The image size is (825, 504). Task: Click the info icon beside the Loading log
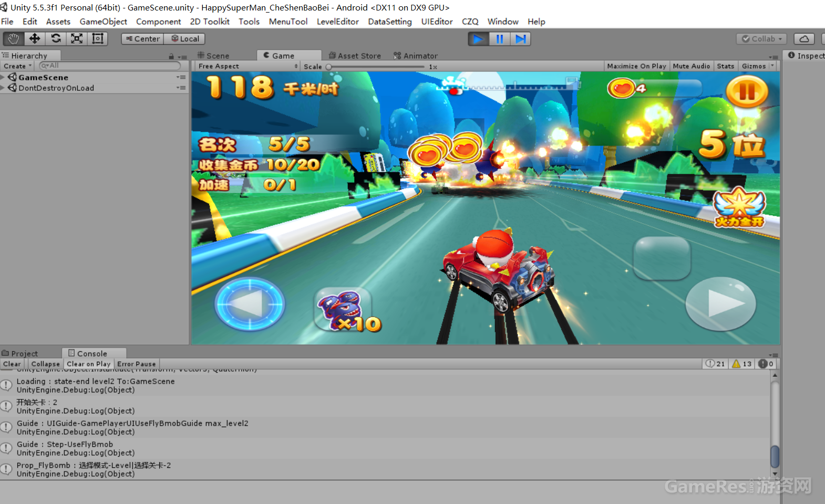coord(6,385)
